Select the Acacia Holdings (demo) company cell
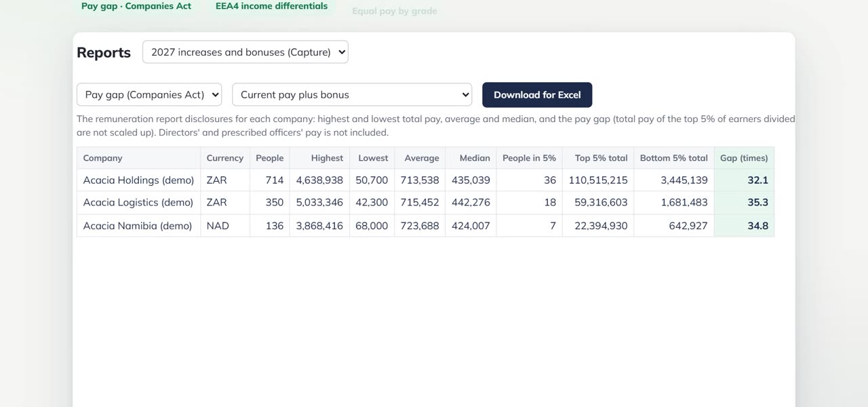Viewport: 868px width, 407px height. (138, 180)
